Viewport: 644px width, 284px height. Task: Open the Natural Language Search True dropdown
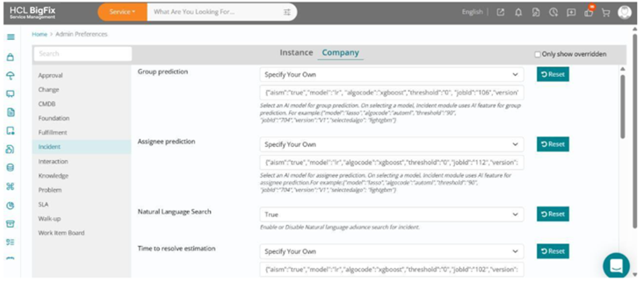pos(391,215)
